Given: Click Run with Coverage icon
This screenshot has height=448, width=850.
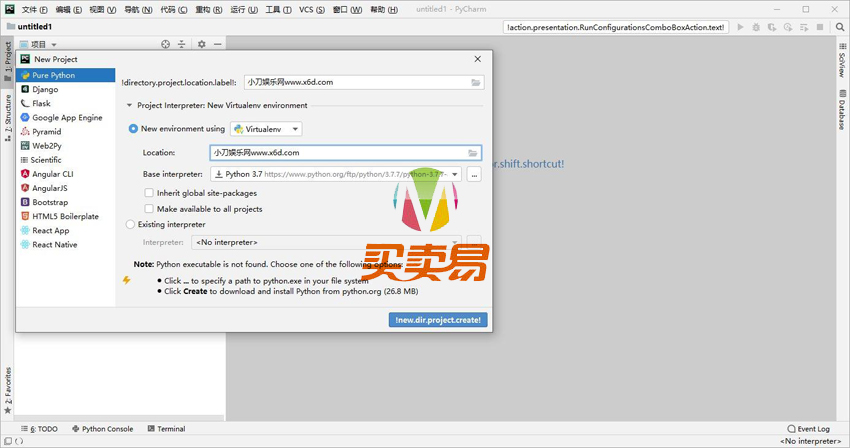Looking at the screenshot, I should coord(772,27).
